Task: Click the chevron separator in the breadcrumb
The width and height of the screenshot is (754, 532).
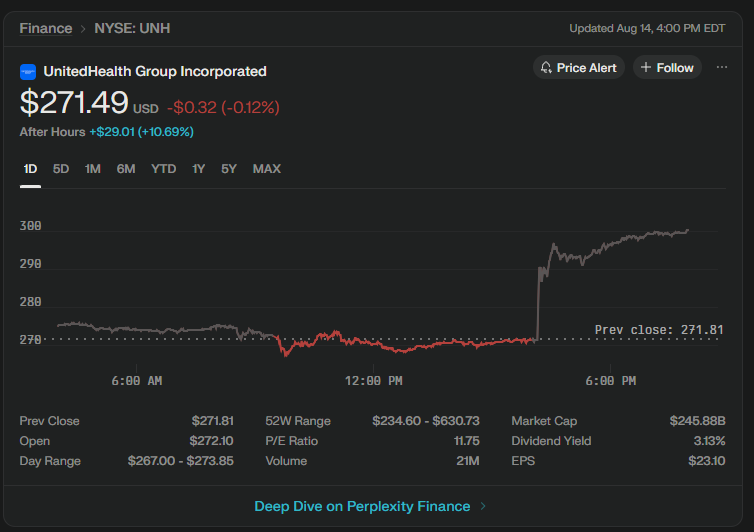Action: click(x=83, y=29)
